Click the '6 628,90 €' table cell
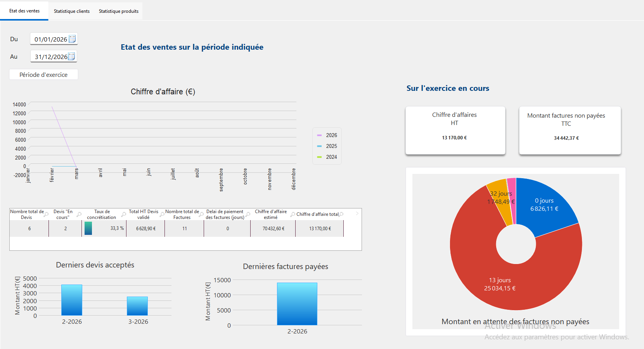 coord(146,229)
